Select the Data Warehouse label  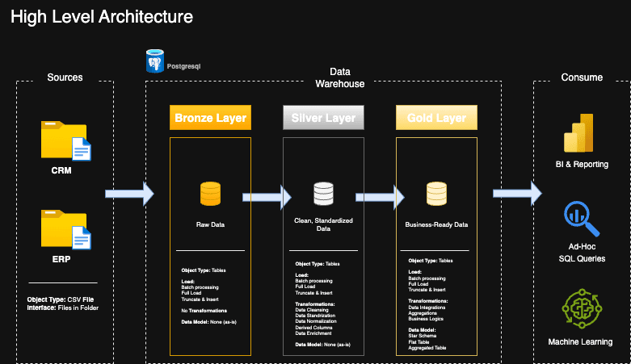point(339,77)
